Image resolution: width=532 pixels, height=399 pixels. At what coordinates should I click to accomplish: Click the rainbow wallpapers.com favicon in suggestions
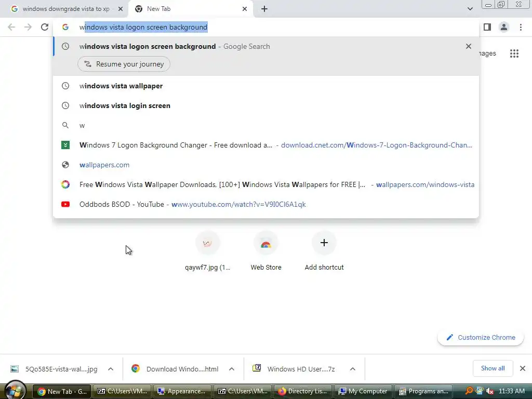pyautogui.click(x=65, y=184)
